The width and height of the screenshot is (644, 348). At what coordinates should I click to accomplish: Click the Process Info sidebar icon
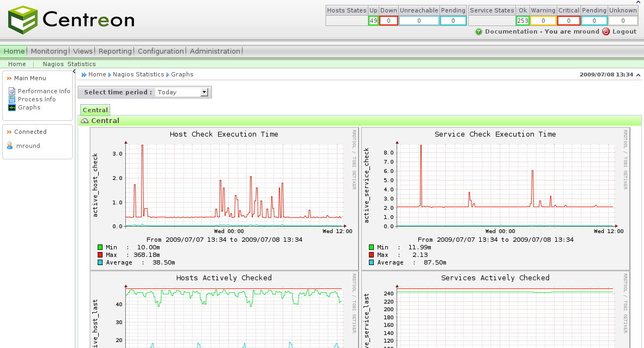(x=12, y=99)
